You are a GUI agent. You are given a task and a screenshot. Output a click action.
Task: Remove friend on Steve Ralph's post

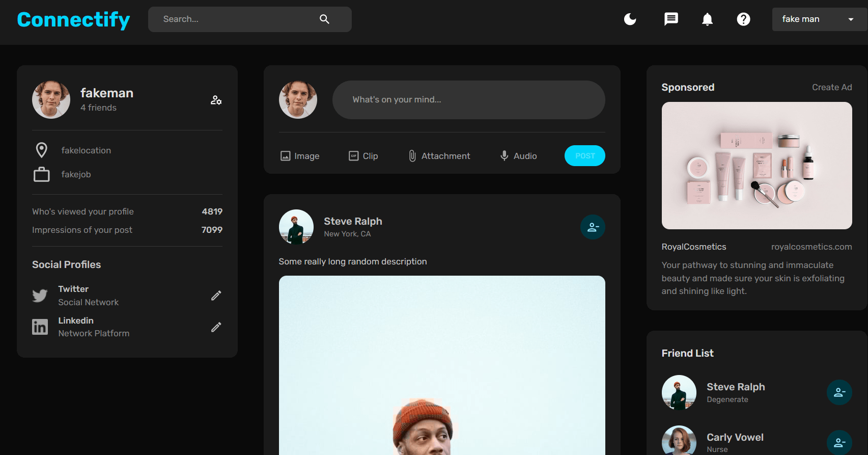click(x=593, y=227)
